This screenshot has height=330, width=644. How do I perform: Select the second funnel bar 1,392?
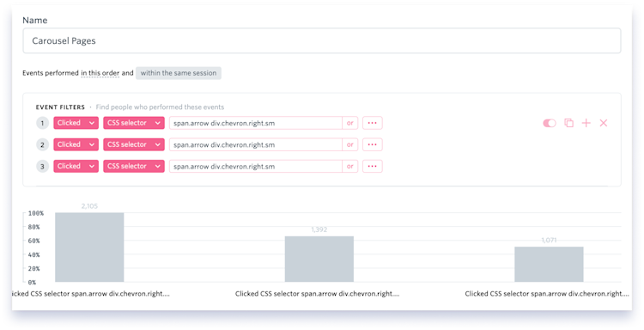(x=319, y=259)
